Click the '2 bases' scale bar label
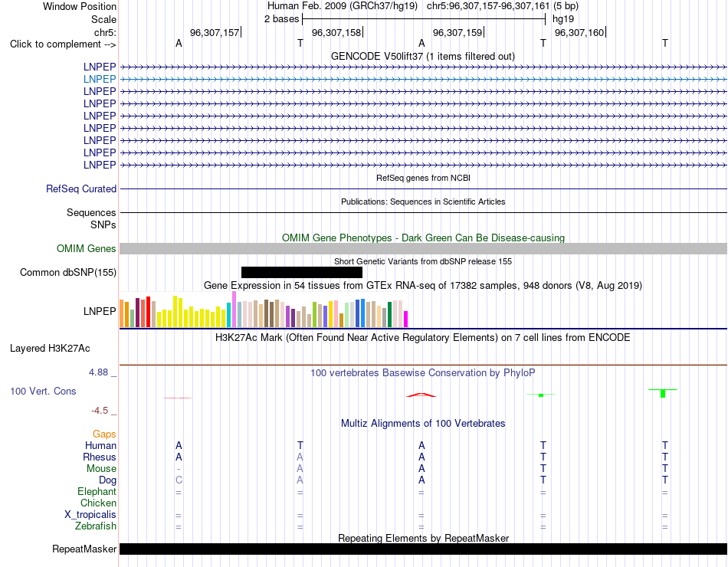This screenshot has width=728, height=567. coord(281,19)
